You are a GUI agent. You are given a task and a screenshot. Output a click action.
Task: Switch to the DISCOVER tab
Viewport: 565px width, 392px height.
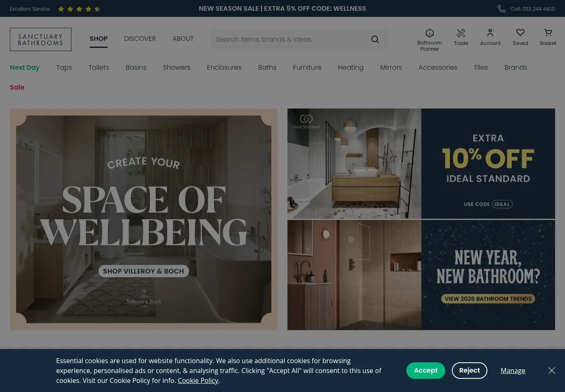pyautogui.click(x=140, y=39)
